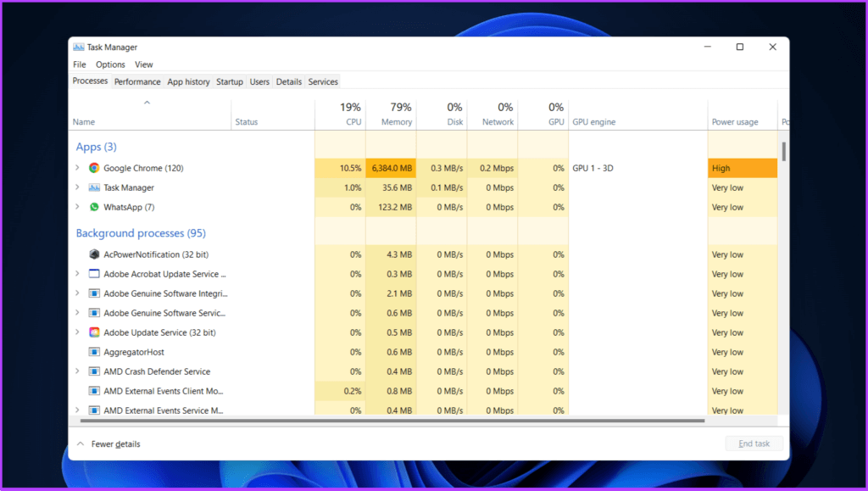Click Task Manager's 35.6 MB memory value
The height and width of the screenshot is (491, 868).
397,187
